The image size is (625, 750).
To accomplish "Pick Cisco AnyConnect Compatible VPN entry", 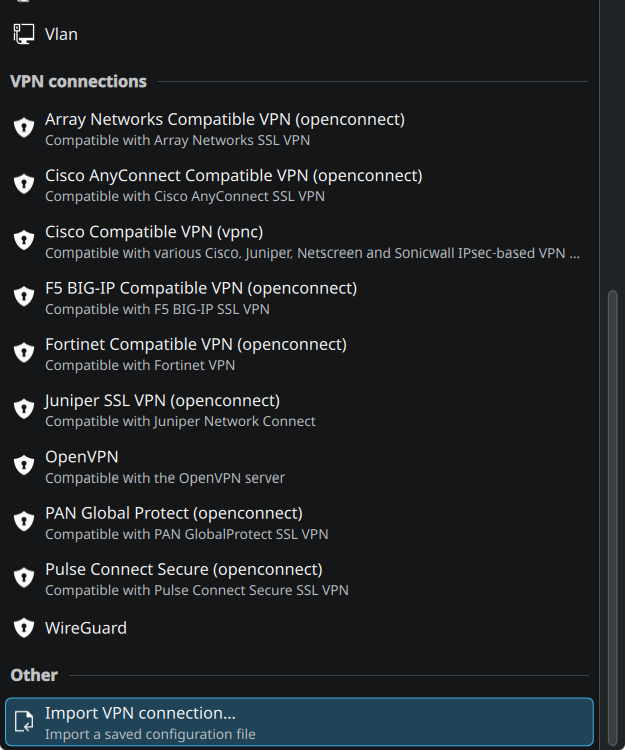I will [x=234, y=184].
